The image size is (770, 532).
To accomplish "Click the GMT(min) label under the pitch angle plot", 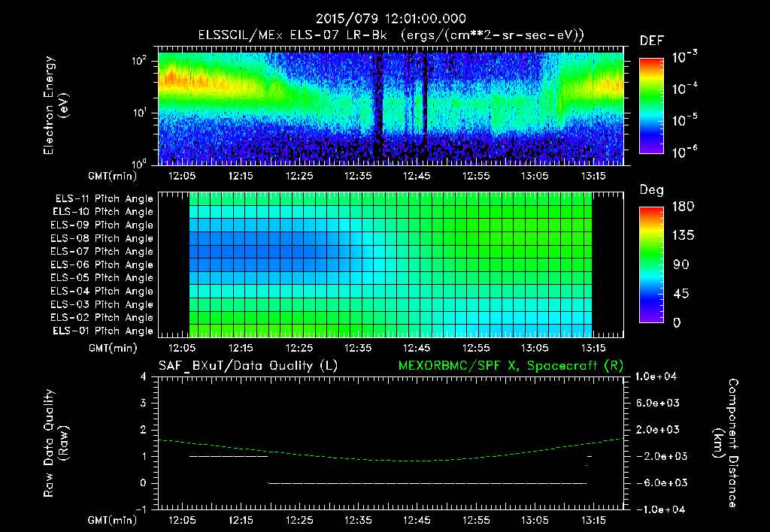I will (113, 349).
